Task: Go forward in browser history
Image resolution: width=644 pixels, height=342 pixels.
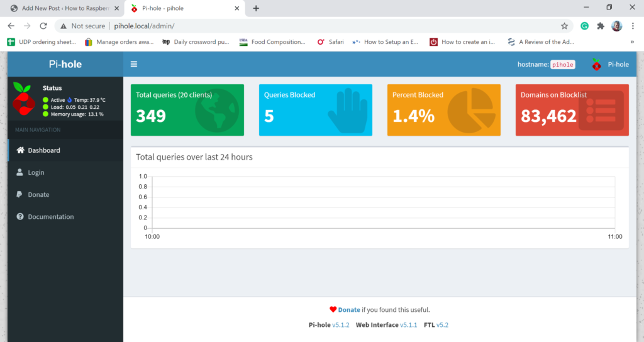Action: pos(27,26)
